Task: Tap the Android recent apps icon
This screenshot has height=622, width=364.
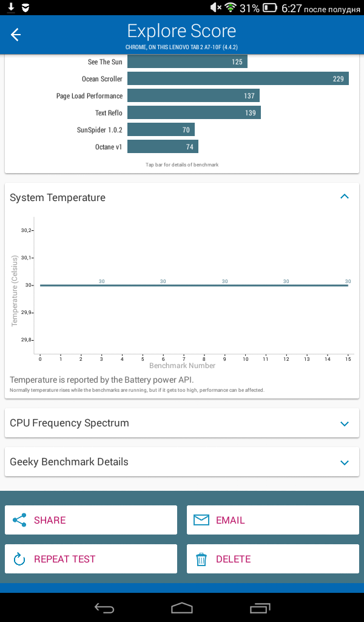Action: pyautogui.click(x=260, y=607)
